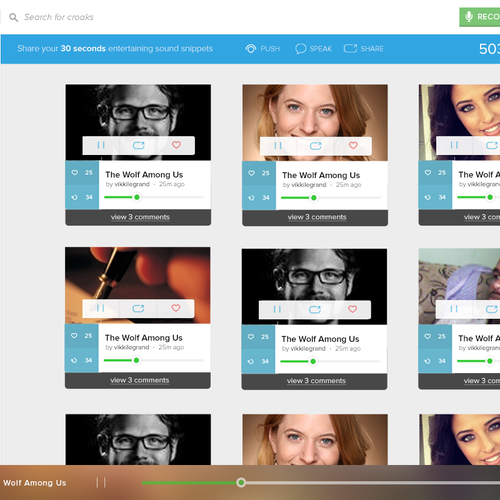Viewport: 500px width, 500px height.
Task: Open the SPEAK section
Action: click(x=313, y=49)
